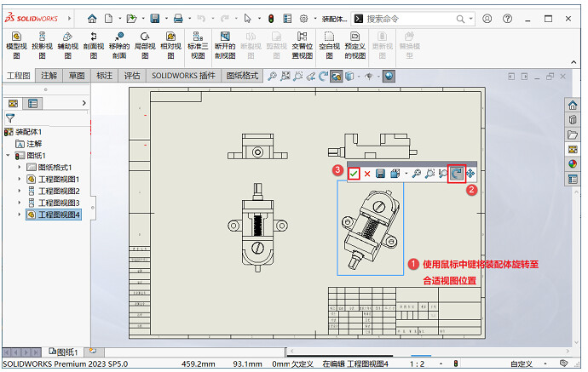Toggle the 3D drawing view mode icon
The width and height of the screenshot is (588, 372).
click(x=337, y=76)
